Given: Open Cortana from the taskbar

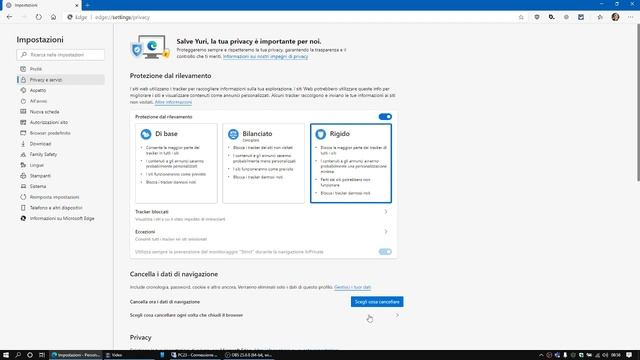Looking at the screenshot, I should [30, 355].
